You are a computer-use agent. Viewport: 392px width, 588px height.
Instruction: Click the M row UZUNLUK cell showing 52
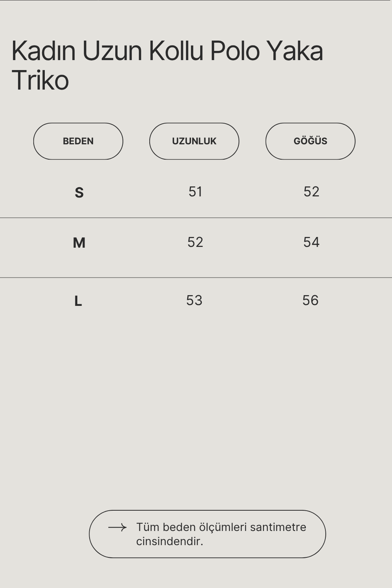click(x=195, y=242)
